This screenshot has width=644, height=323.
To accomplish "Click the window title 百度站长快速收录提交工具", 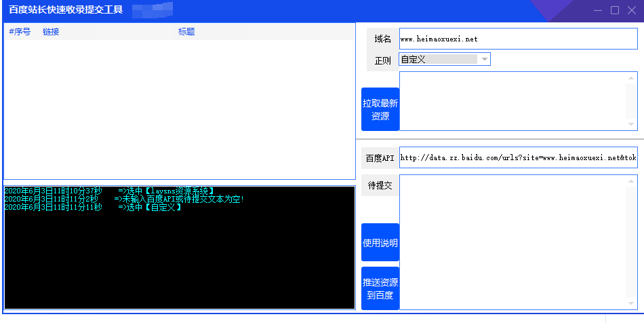I will tap(66, 10).
